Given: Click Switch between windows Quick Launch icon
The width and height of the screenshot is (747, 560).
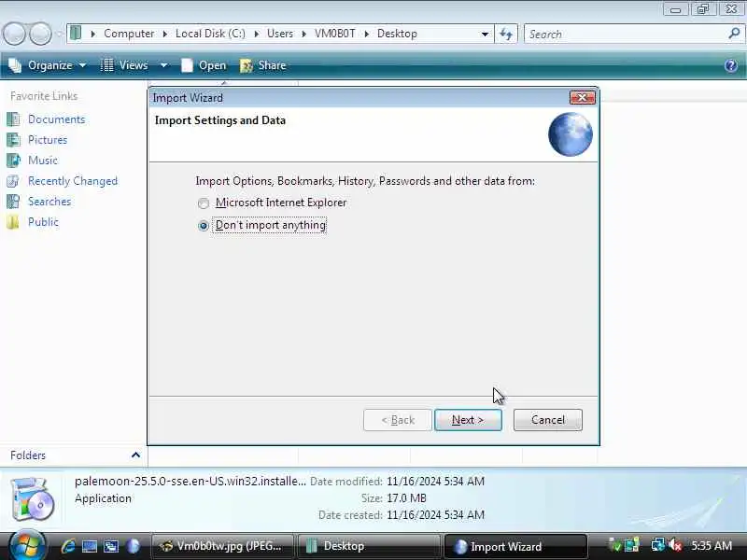Looking at the screenshot, I should (x=111, y=546).
